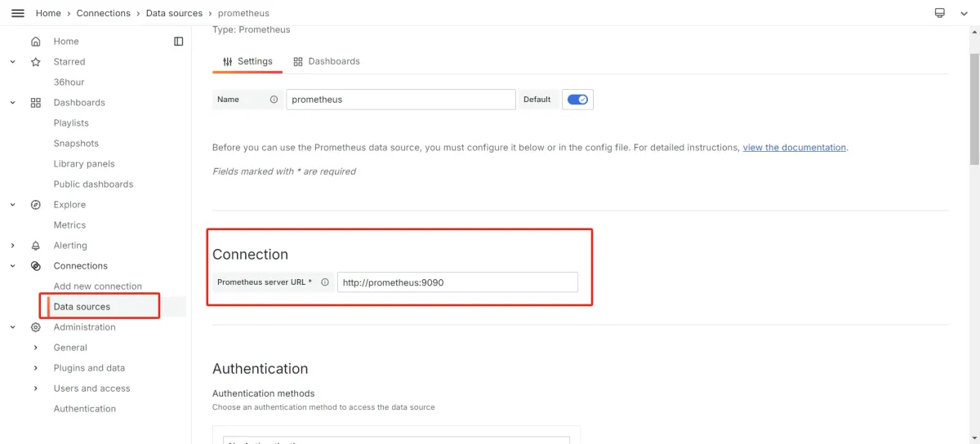Open Explore in the sidebar
Image resolution: width=980 pixels, height=444 pixels.
point(69,205)
